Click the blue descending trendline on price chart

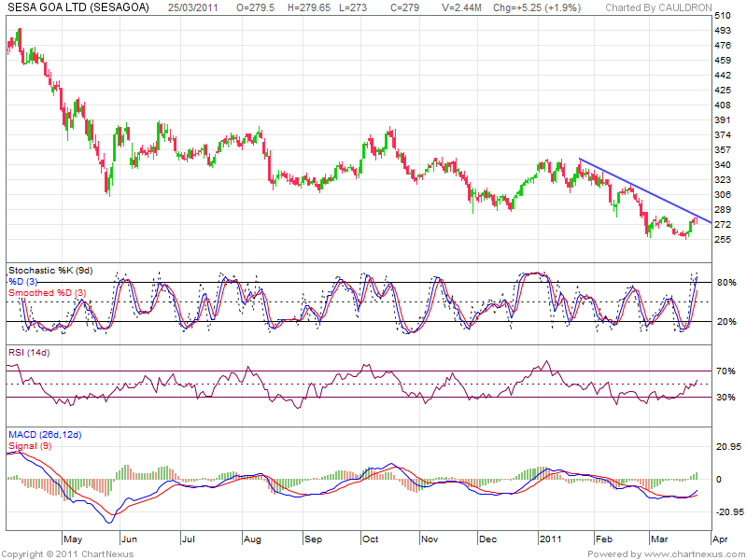click(644, 189)
